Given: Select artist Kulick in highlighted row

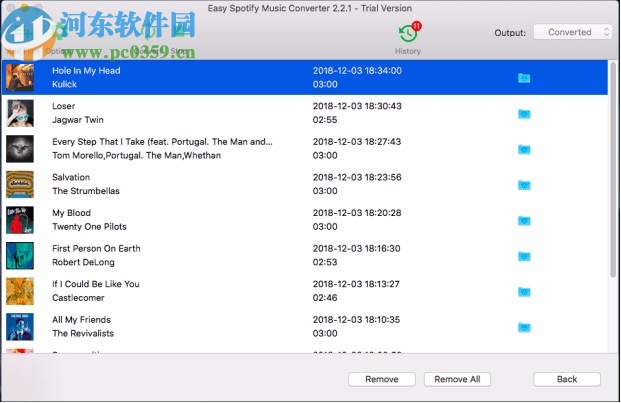Looking at the screenshot, I should tap(64, 84).
